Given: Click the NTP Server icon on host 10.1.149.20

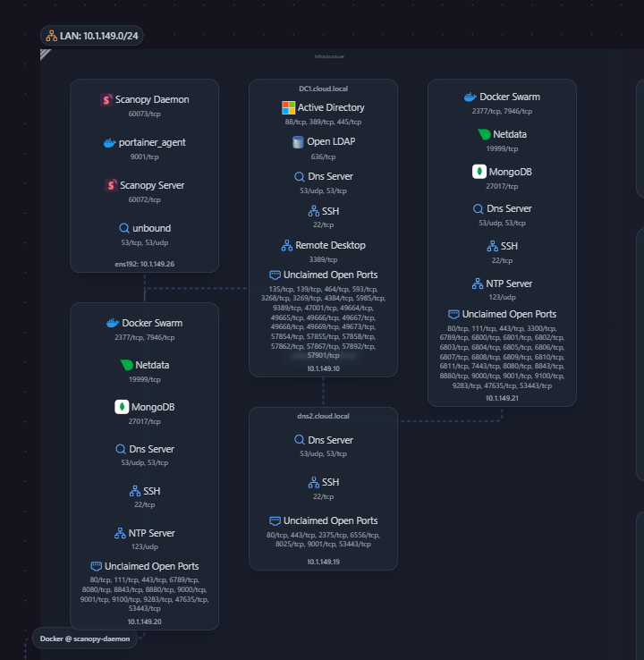Looking at the screenshot, I should pyautogui.click(x=119, y=533).
